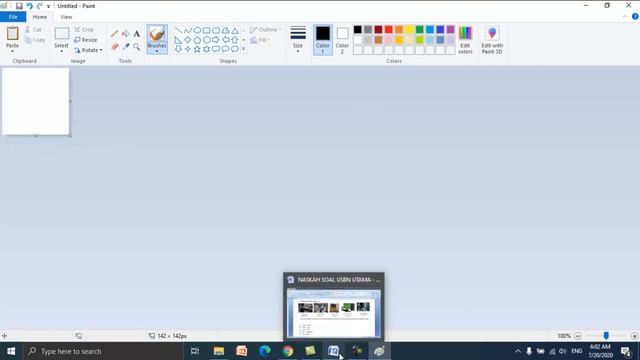Viewport: 640px width, 360px height.
Task: Choose the Four-point star shape
Action: tap(188, 49)
